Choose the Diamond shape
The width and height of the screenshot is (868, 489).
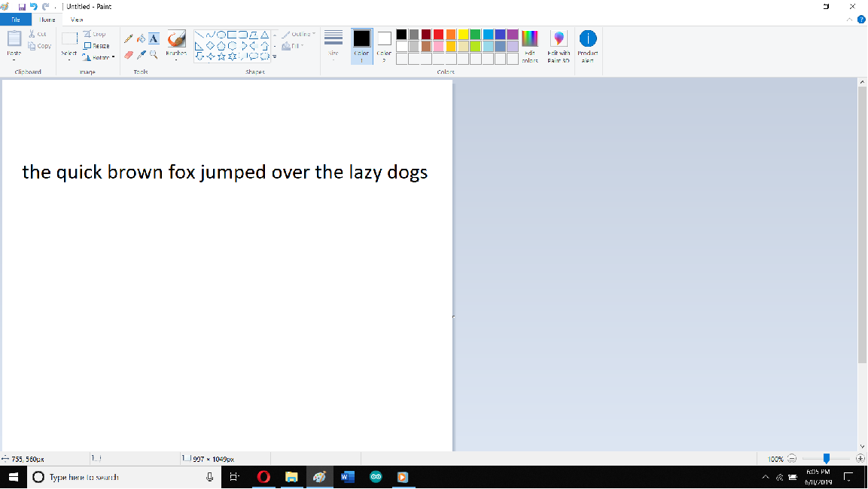pos(210,46)
